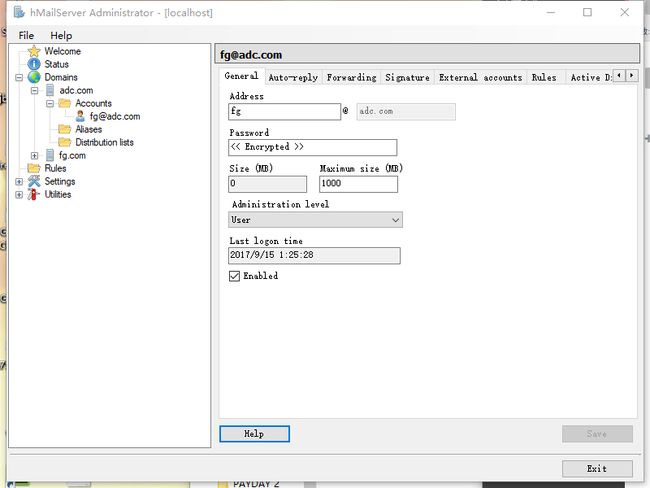Select Aliases label in the tree
Screen dimensions: 650x488
pos(88,129)
